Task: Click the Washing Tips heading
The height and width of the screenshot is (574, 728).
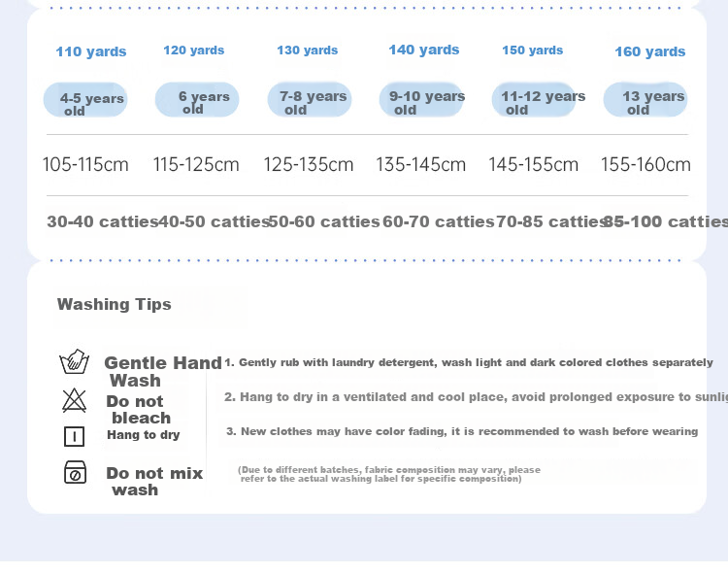Action: tap(115, 304)
